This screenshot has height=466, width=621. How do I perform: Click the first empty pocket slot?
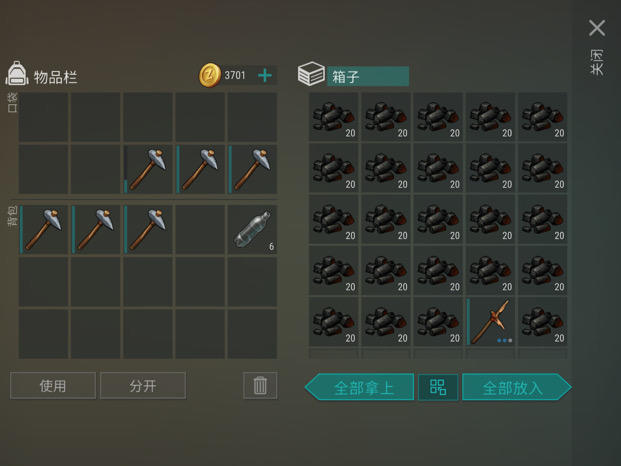(43, 117)
